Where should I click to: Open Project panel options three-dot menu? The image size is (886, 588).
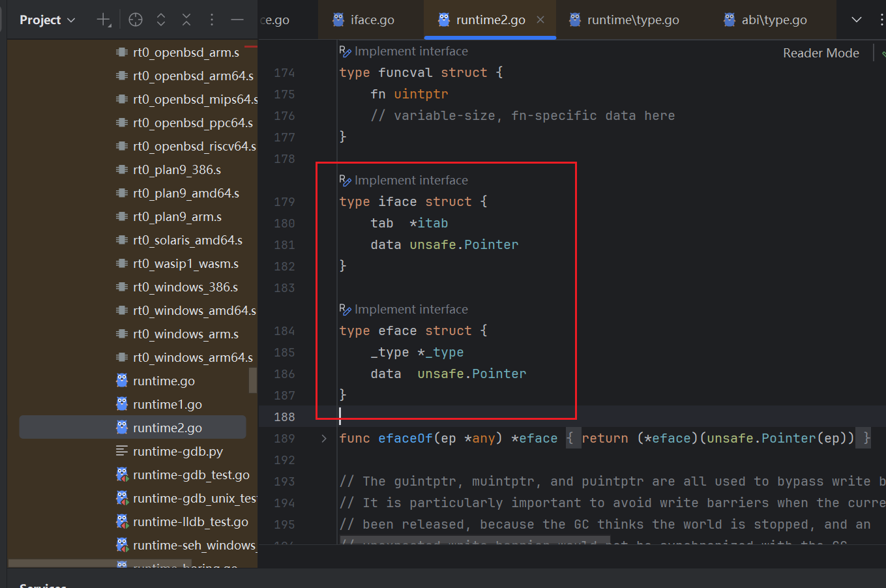click(212, 20)
